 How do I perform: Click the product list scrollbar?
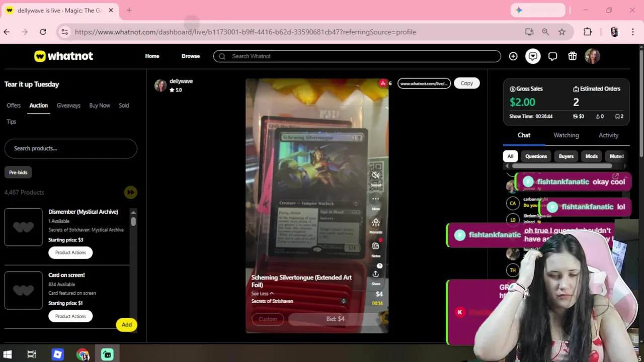pyautogui.click(x=133, y=221)
